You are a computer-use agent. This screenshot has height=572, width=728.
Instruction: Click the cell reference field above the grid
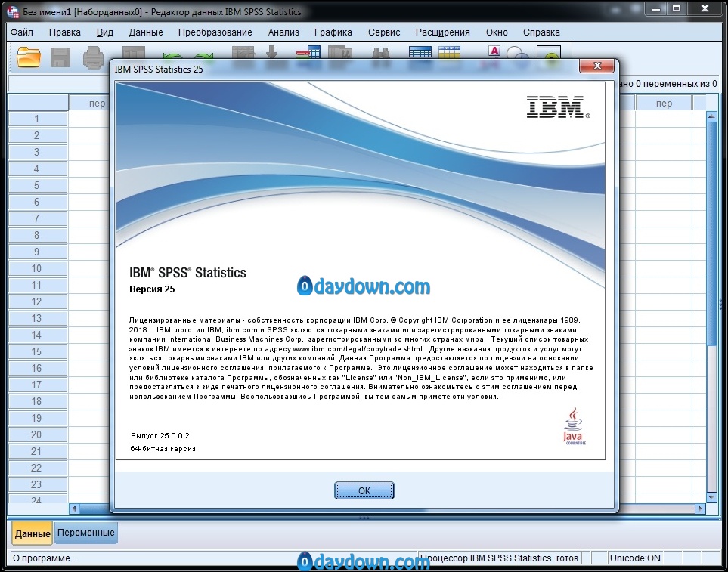(59, 84)
